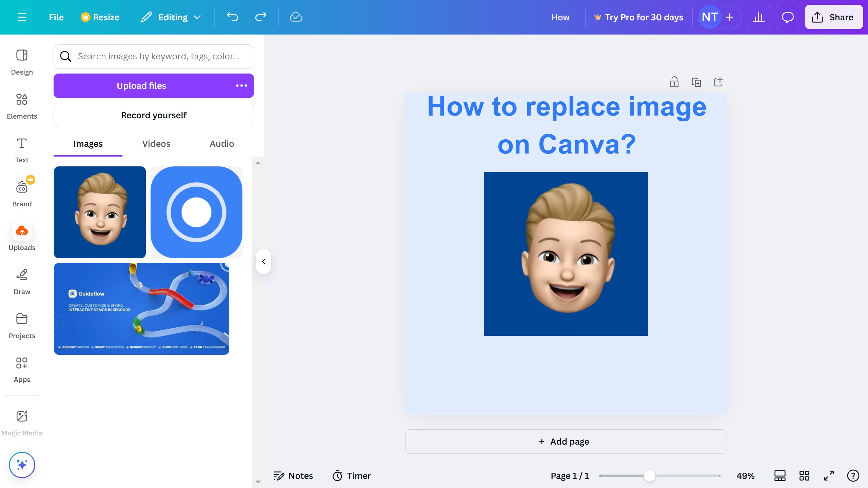Open the Canva AI assistant sparkle button
This screenshot has height=488, width=868.
22,465
